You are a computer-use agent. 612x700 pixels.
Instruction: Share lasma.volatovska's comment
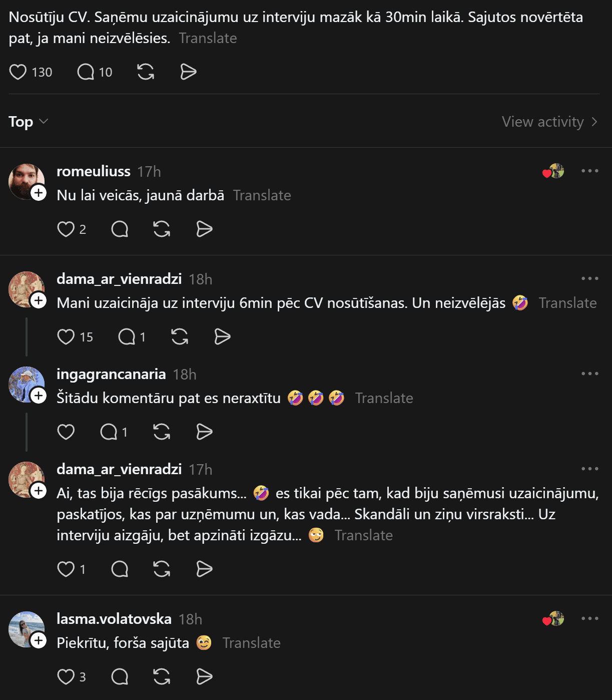(204, 677)
